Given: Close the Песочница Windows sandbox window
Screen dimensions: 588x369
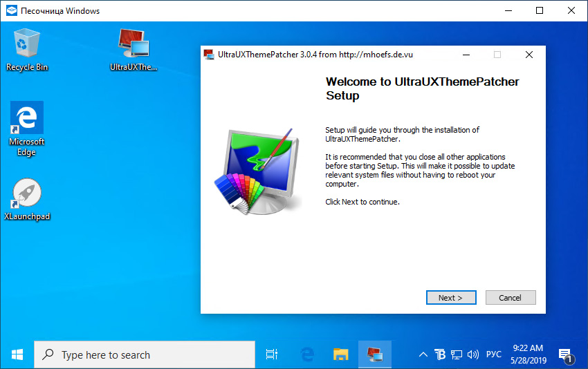Looking at the screenshot, I should coord(571,10).
